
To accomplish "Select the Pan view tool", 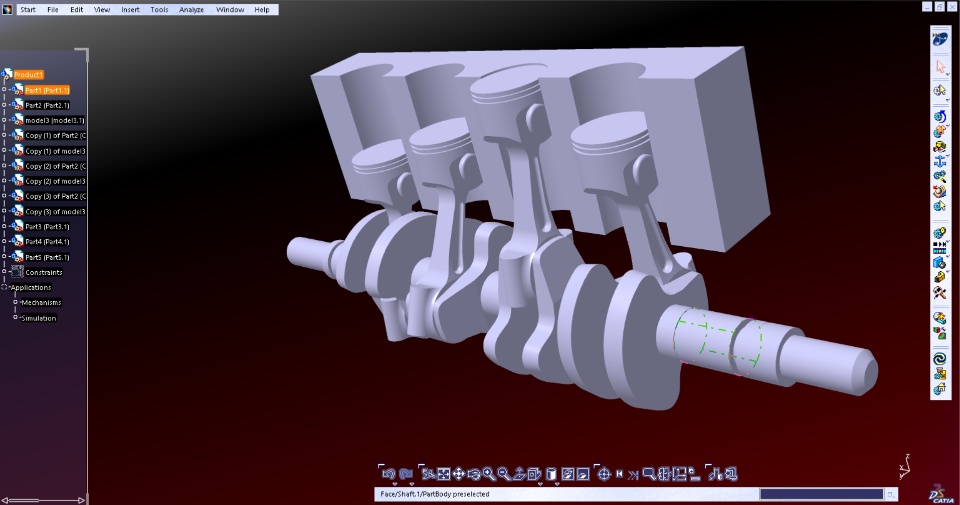I will [x=459, y=474].
